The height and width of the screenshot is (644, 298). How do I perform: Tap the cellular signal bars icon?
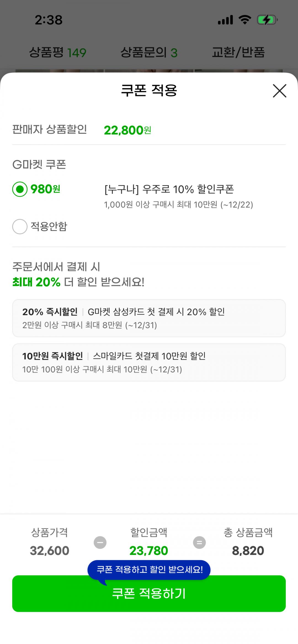coord(225,20)
